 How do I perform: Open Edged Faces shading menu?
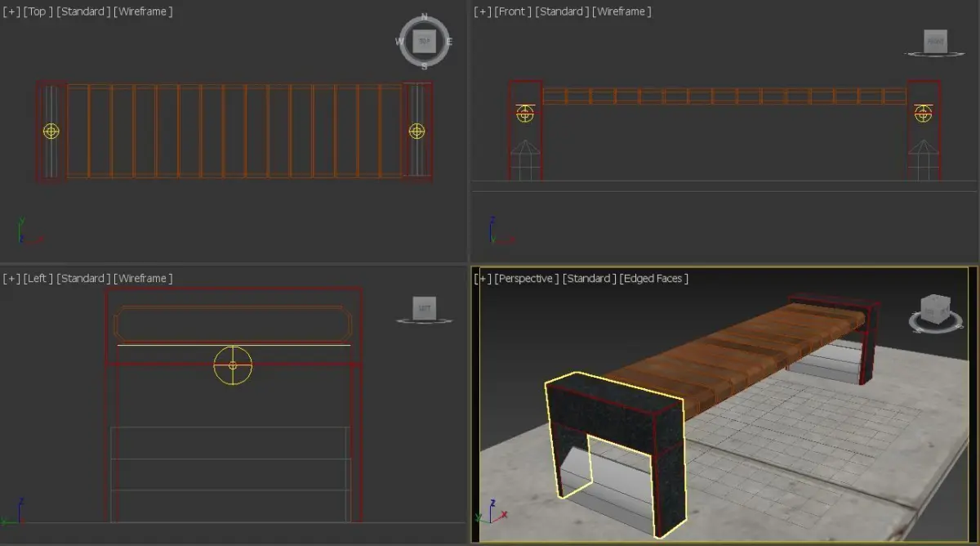tap(654, 279)
